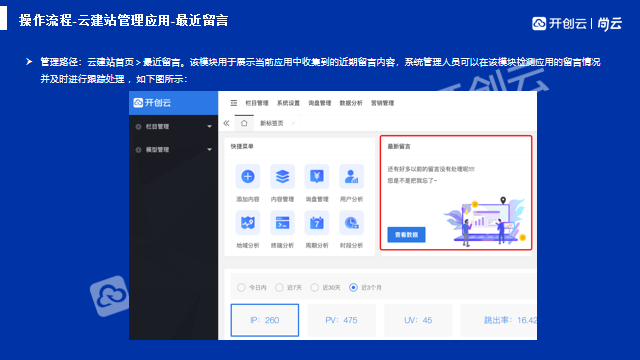
Task: Open the 时段分析 clock icon
Action: click(x=351, y=223)
